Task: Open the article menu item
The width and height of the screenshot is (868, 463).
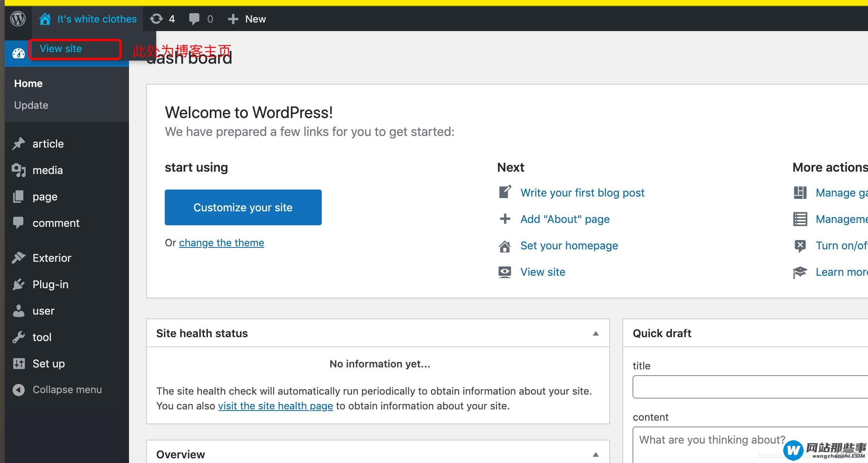Action: coord(48,144)
